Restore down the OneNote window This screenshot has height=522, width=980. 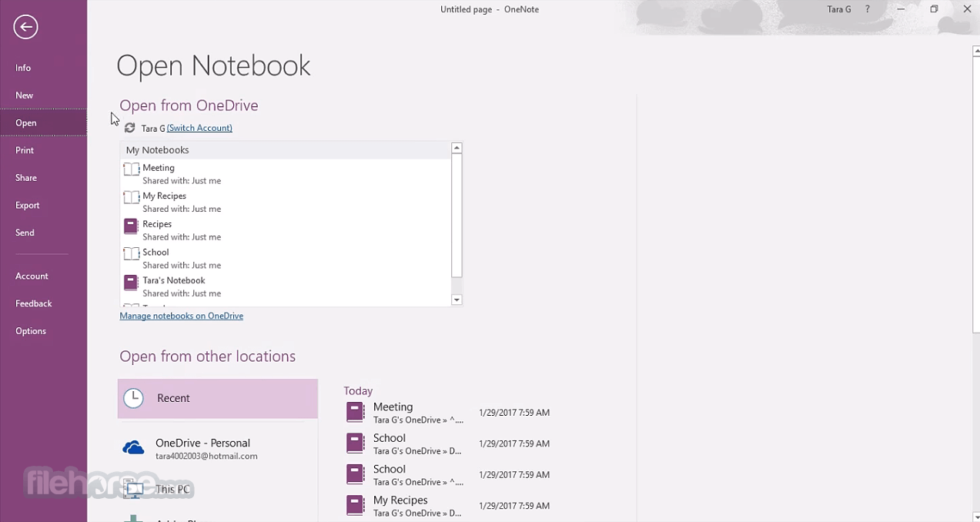click(934, 9)
